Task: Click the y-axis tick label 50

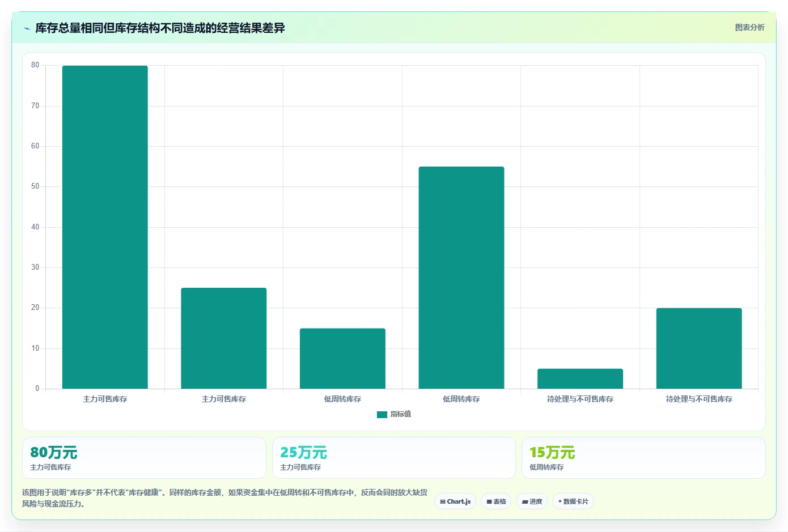Action: 35,186
